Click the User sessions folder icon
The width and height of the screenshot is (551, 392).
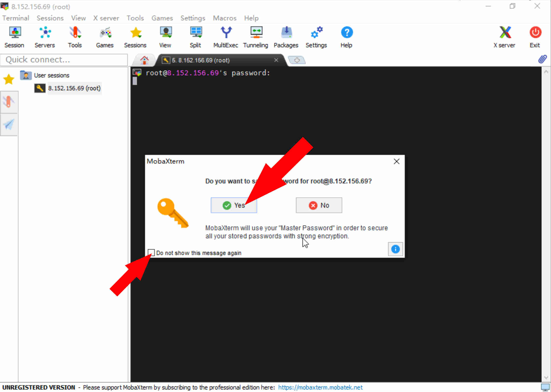point(26,75)
